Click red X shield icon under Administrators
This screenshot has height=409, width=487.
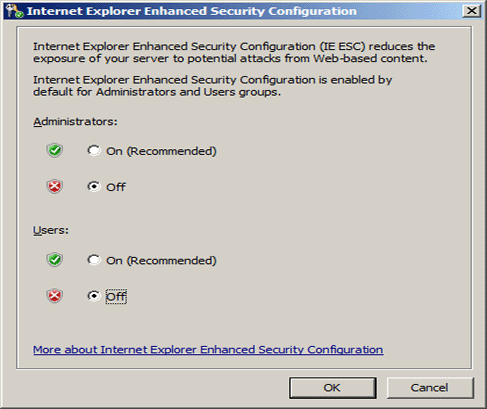pyautogui.click(x=55, y=186)
